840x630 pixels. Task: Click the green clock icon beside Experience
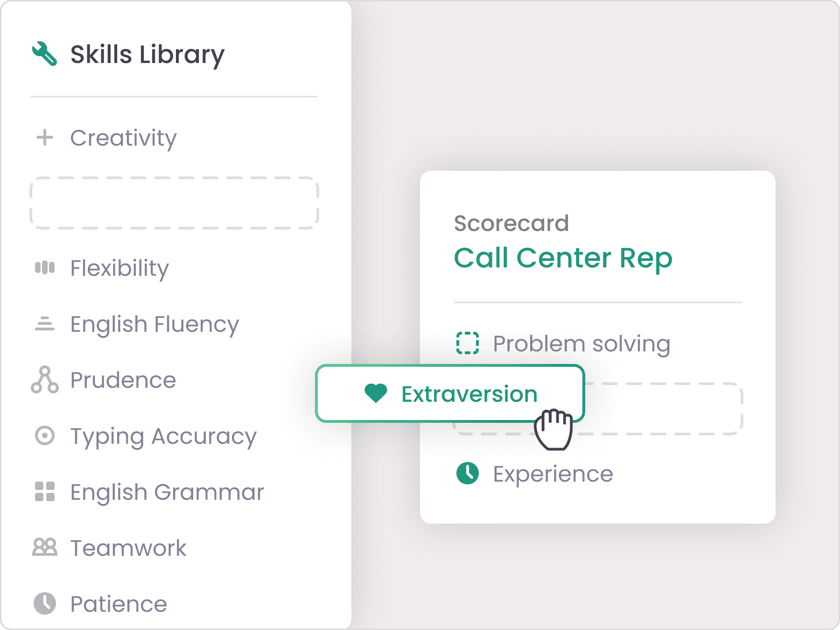(x=467, y=474)
